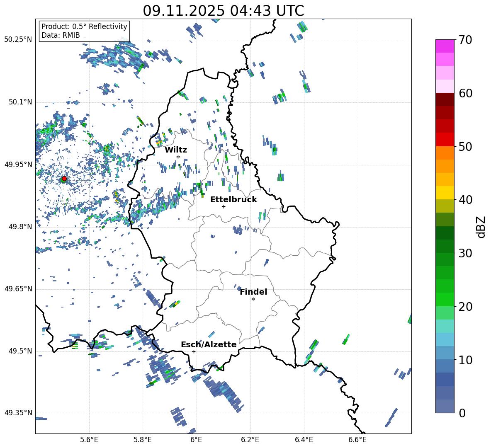Select the Wiltz city label
491x448 pixels.
(x=176, y=150)
